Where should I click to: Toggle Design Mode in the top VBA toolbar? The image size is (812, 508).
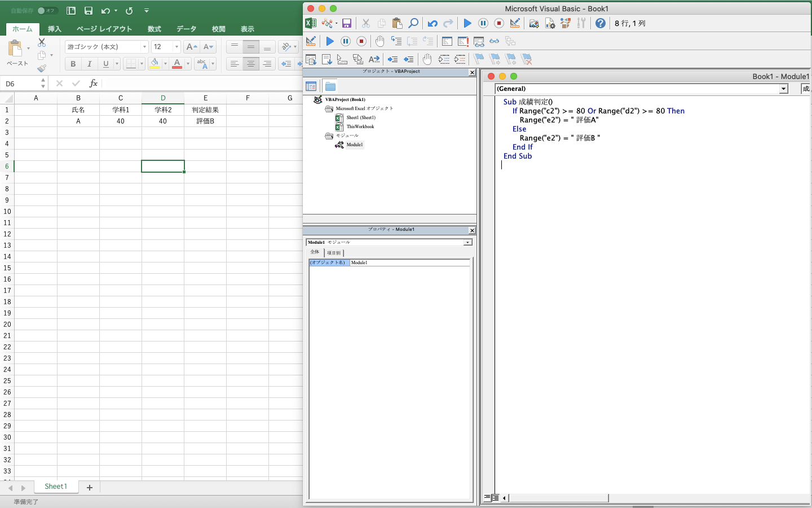click(x=515, y=23)
